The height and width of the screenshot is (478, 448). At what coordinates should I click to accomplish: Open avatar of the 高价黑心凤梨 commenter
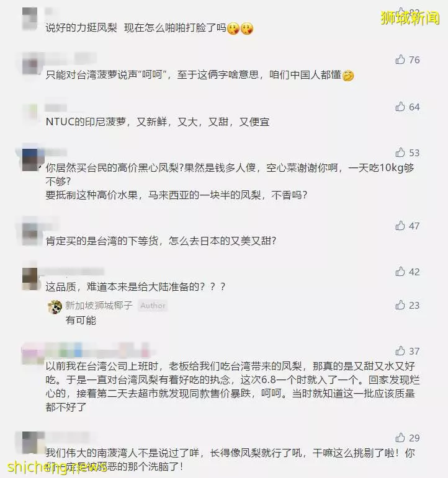tap(30, 160)
